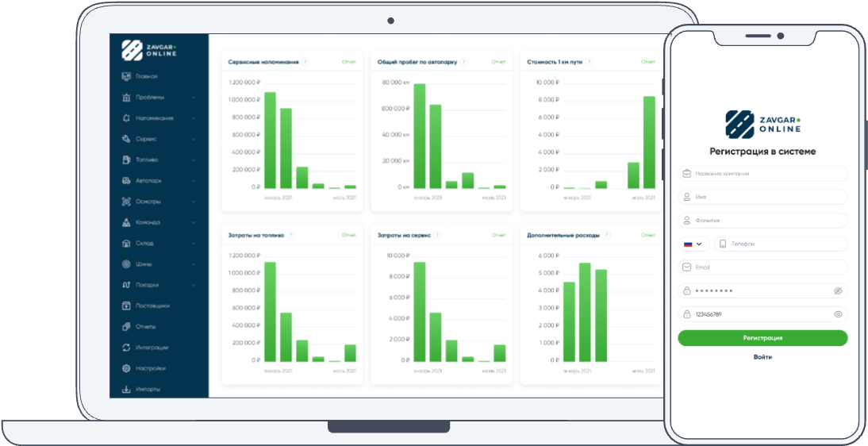Open the country flag dropdown on phone
The height and width of the screenshot is (446, 868).
pyautogui.click(x=693, y=244)
